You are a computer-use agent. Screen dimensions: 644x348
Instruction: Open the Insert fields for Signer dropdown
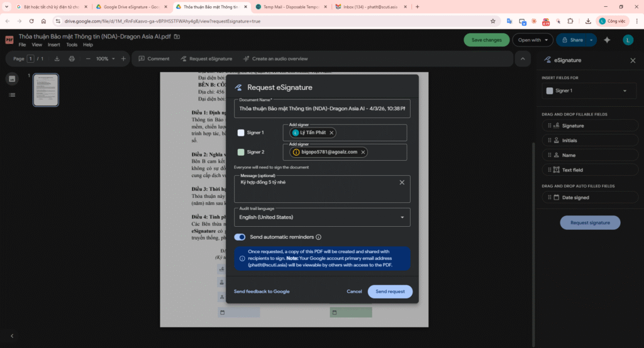[x=588, y=91]
